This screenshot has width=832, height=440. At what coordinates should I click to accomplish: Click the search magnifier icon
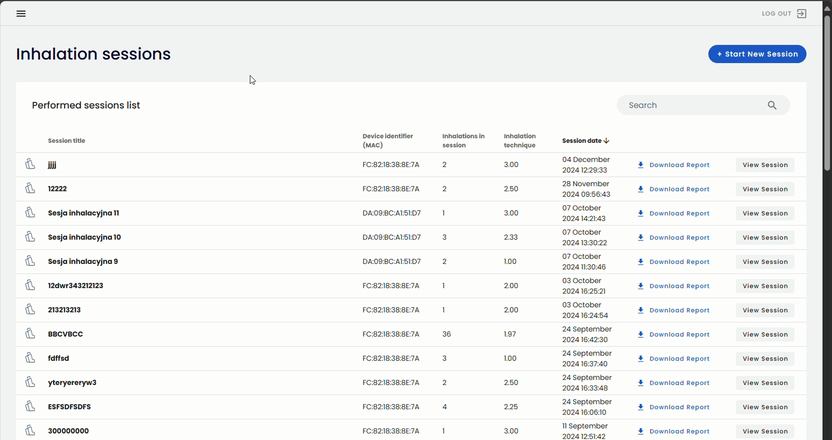[772, 105]
